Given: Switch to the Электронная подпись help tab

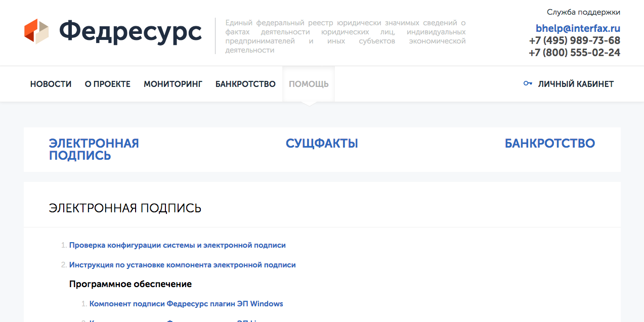Looking at the screenshot, I should click(x=94, y=150).
